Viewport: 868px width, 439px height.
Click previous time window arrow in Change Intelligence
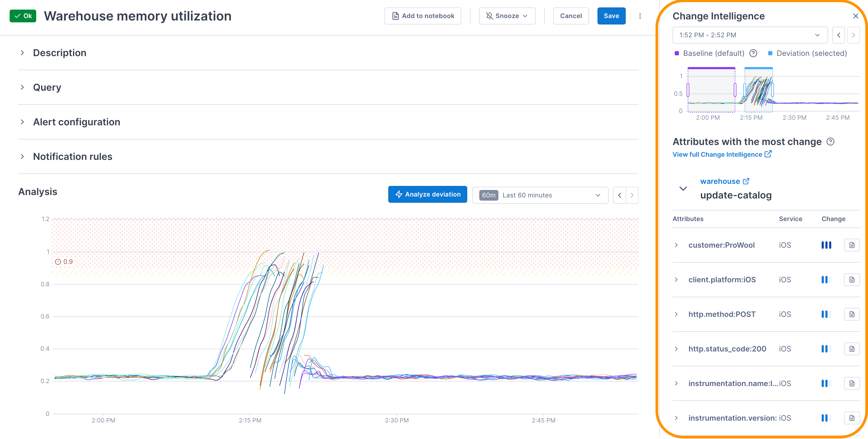[x=839, y=35]
